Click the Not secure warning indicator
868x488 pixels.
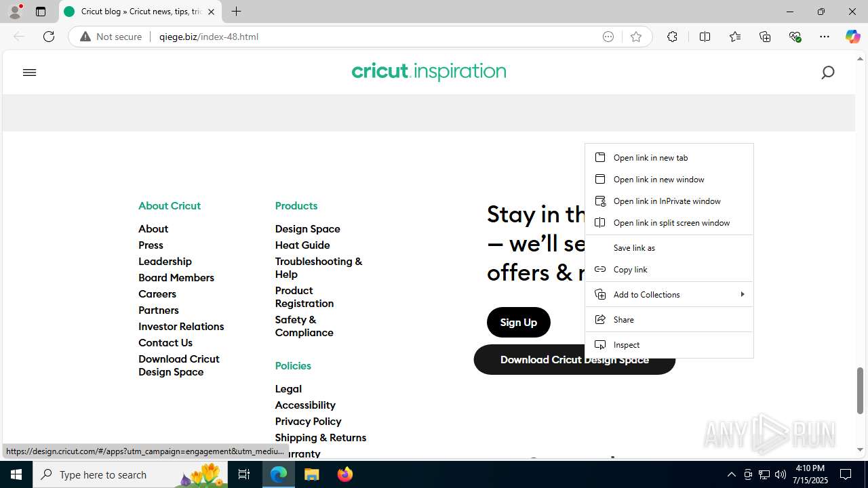[111, 37]
